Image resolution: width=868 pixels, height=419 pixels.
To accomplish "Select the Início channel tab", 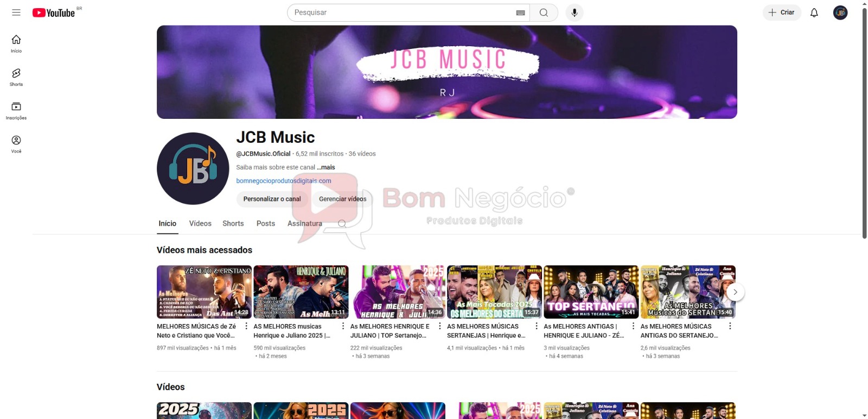I will pos(168,224).
